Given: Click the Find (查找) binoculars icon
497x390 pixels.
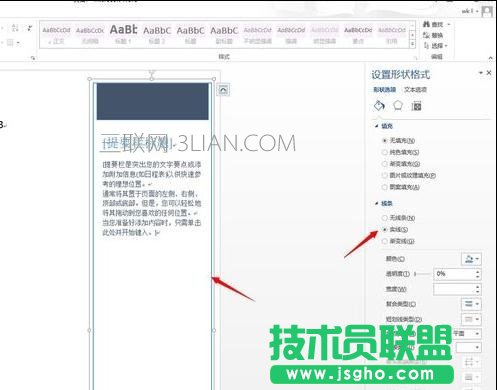Looking at the screenshot, I should 426,24.
